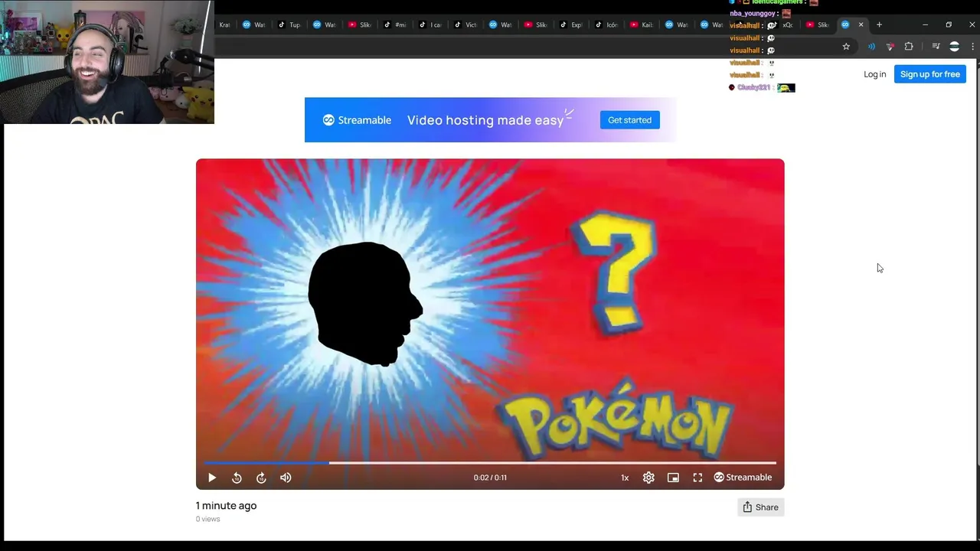Restore down the browser window
Image resolution: width=980 pixels, height=551 pixels.
pos(949,24)
